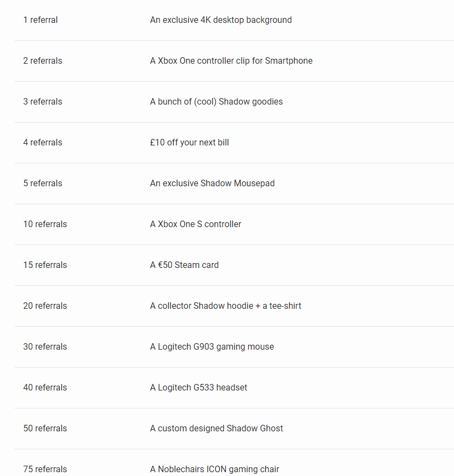Select 'An exclusive 4K desktop background' text
Image resolution: width=454 pixels, height=476 pixels.
coord(220,20)
